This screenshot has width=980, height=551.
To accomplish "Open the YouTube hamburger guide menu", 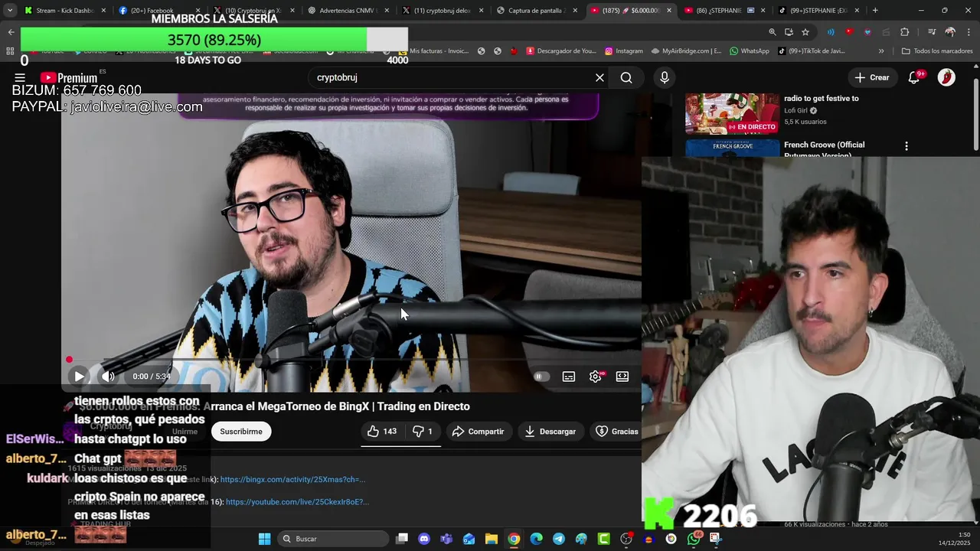I will (20, 78).
